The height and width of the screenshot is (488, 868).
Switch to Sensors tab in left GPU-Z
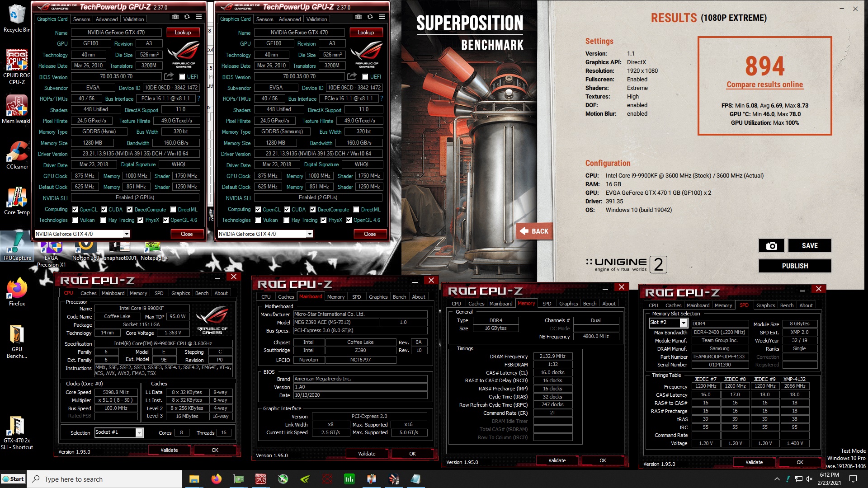(x=82, y=19)
